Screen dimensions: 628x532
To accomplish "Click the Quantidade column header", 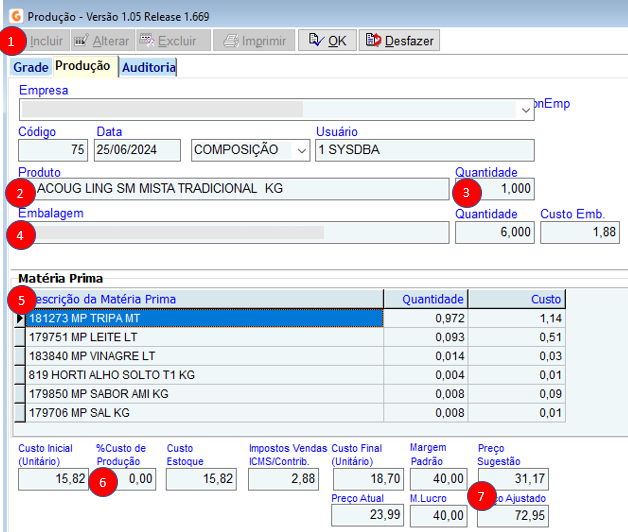I will [x=426, y=299].
